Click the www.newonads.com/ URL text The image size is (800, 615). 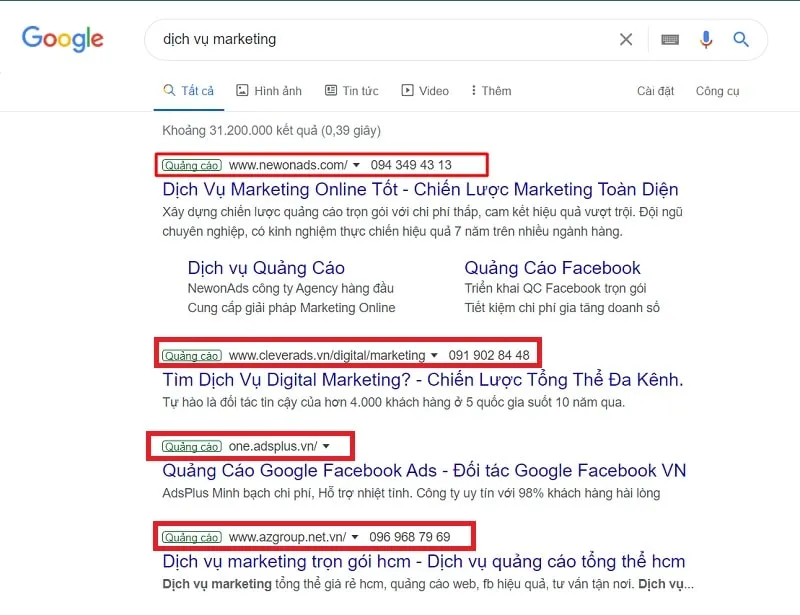288,165
